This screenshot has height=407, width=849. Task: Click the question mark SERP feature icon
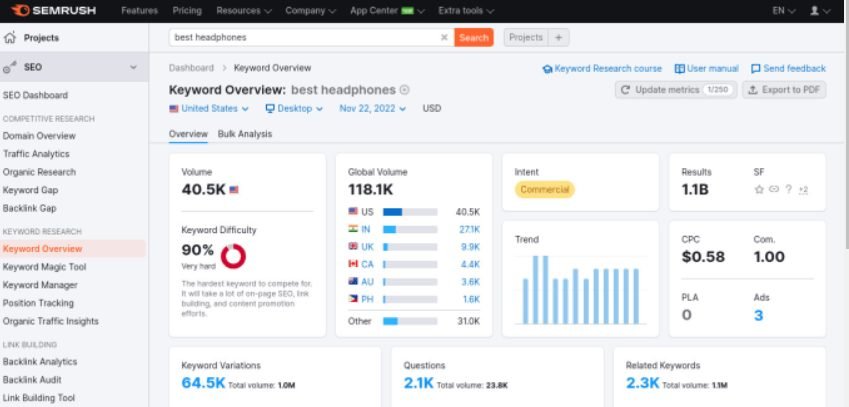788,189
